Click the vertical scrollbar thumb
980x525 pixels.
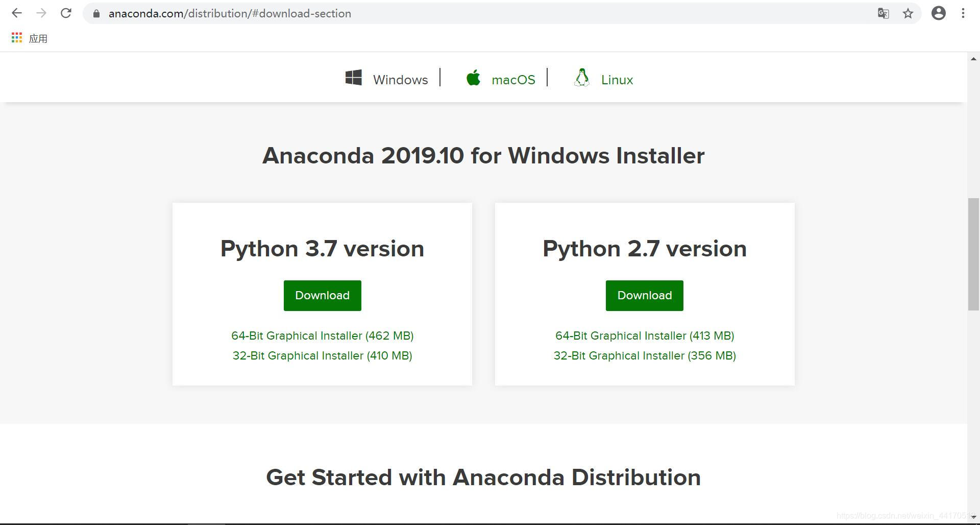click(x=973, y=254)
